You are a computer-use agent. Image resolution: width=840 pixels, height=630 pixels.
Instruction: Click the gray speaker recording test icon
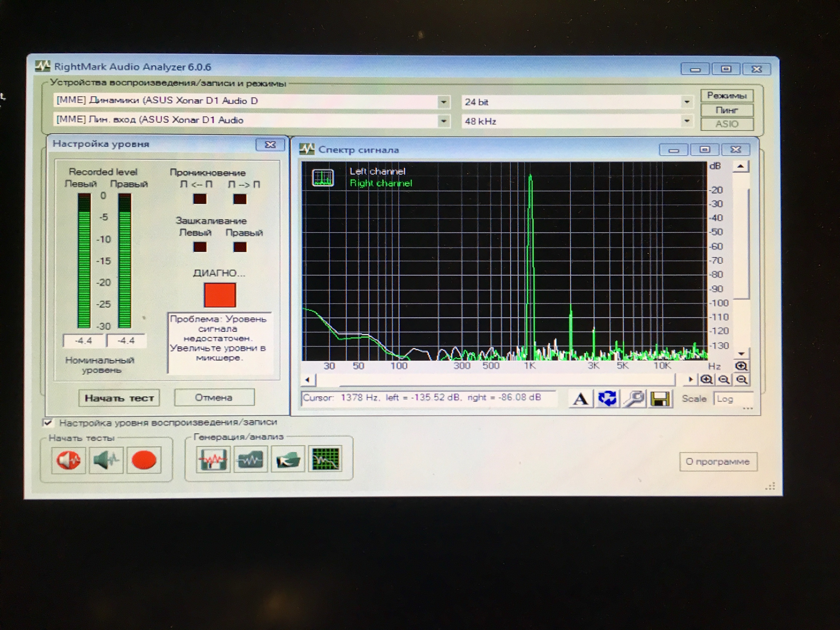(x=106, y=460)
